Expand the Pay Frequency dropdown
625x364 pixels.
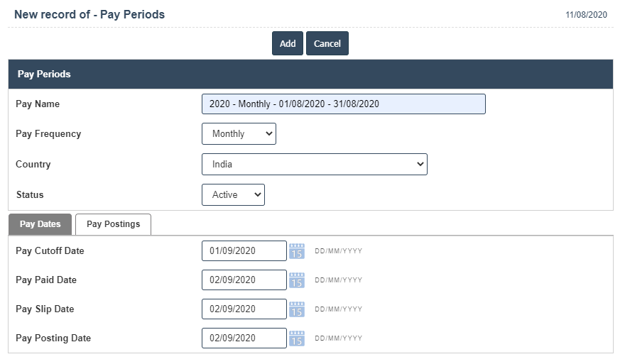tap(239, 134)
